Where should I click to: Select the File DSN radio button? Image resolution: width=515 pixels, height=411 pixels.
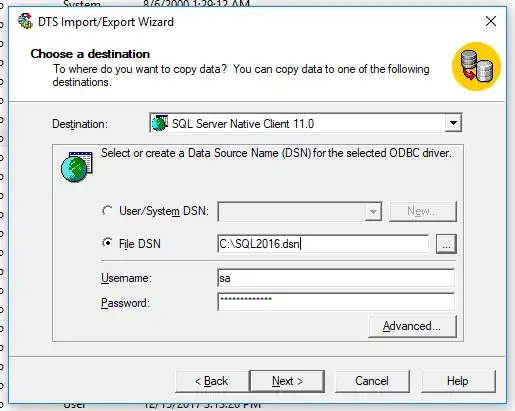tap(107, 243)
